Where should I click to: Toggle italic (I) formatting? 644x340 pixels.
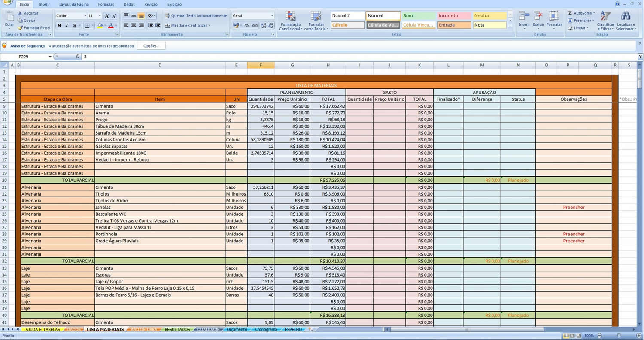tap(67, 26)
